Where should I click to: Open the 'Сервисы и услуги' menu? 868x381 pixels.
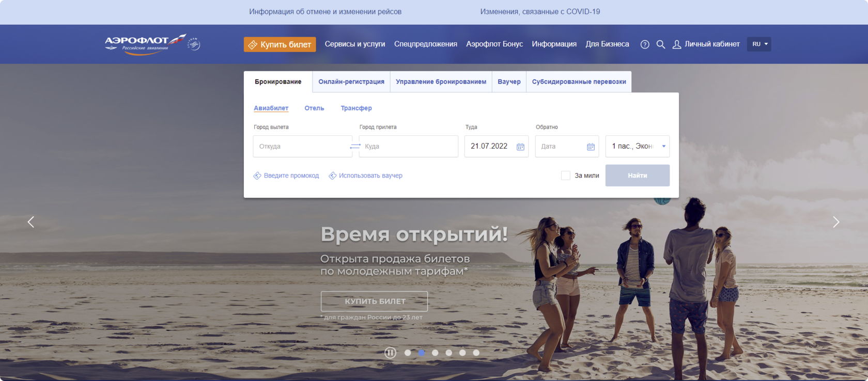[355, 44]
